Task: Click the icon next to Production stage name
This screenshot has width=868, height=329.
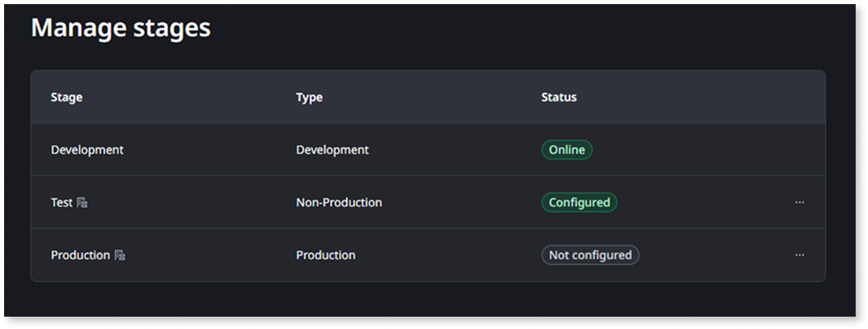Action: click(x=119, y=255)
